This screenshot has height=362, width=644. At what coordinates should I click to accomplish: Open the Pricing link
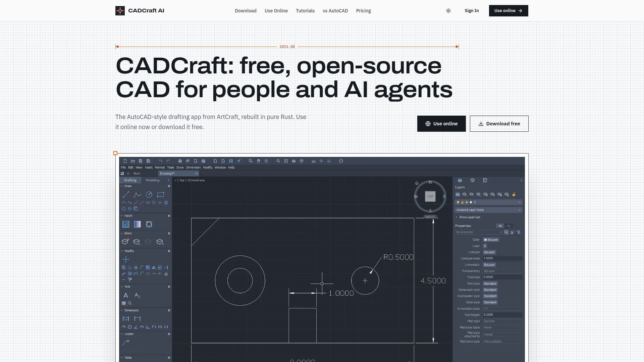click(x=363, y=11)
